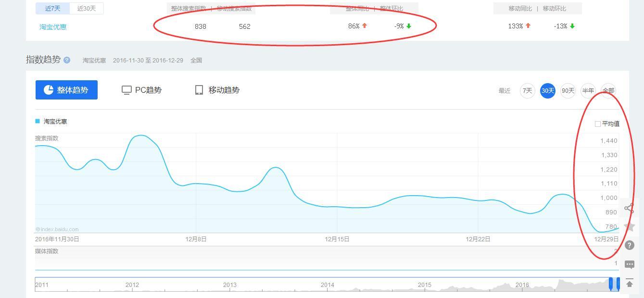Viewport: 644px width, 298px height.
Task: Click the star favorite icon
Action: (x=629, y=226)
